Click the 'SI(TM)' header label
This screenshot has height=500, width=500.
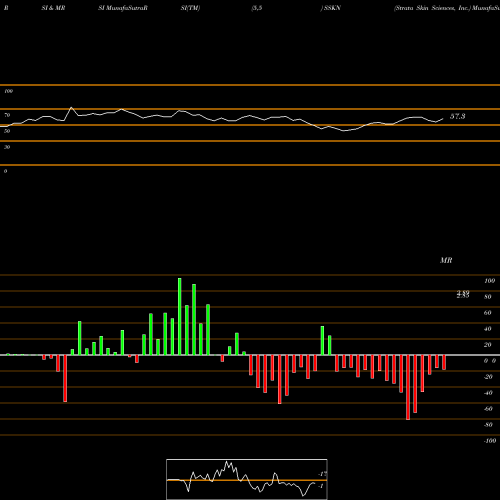[190, 8]
